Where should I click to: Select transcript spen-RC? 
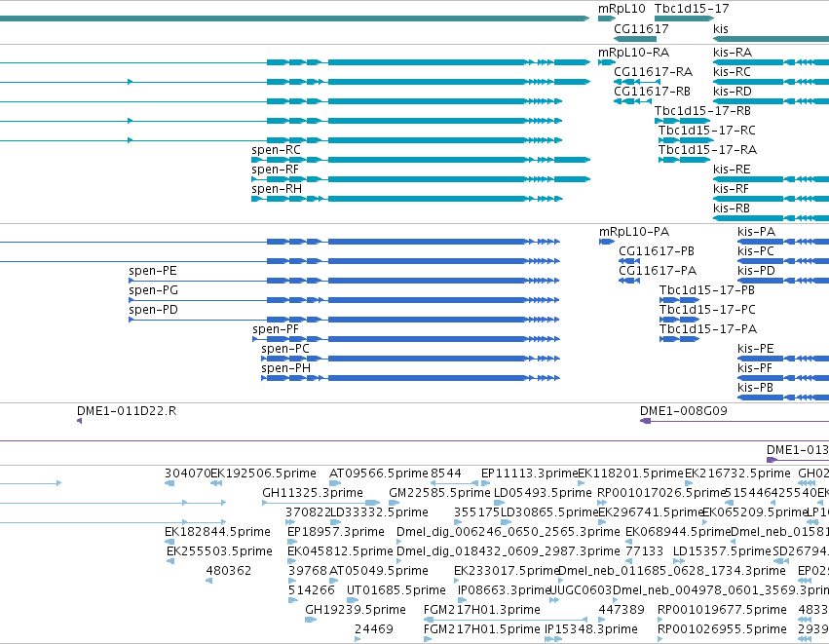click(x=276, y=150)
